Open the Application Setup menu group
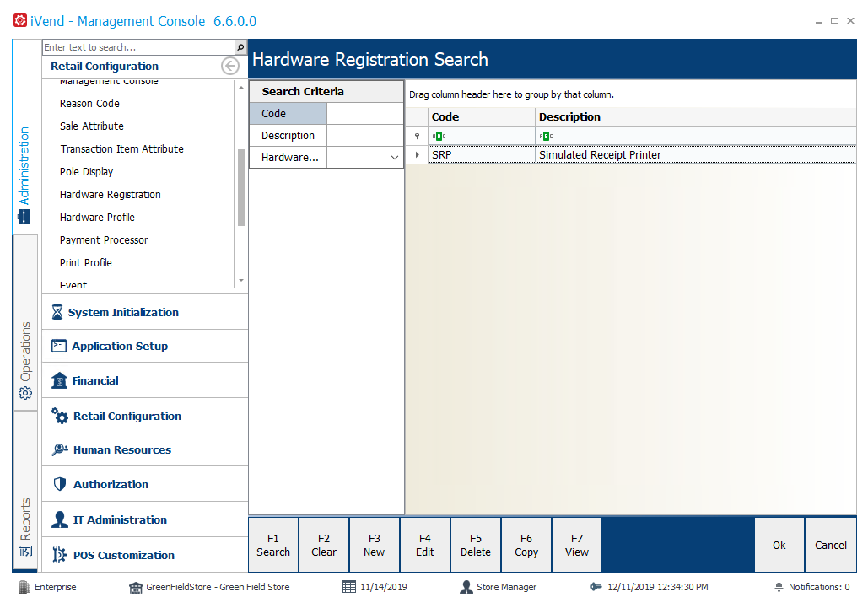The image size is (868, 608). 145,346
